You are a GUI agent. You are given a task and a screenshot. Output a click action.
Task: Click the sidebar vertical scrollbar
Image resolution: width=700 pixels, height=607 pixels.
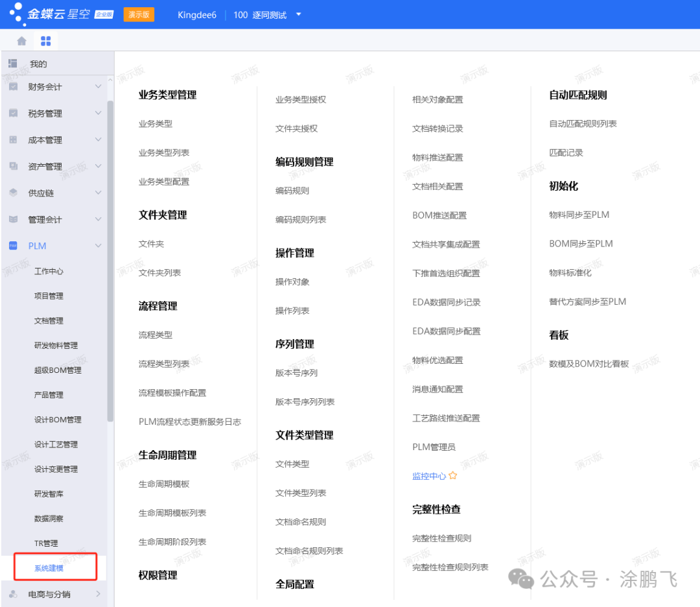coord(110,259)
